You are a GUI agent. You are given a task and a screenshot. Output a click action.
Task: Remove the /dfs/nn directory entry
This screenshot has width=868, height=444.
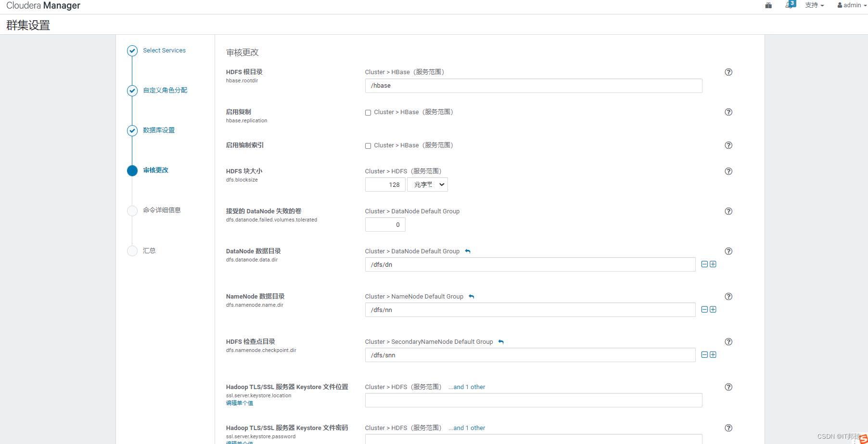(704, 310)
